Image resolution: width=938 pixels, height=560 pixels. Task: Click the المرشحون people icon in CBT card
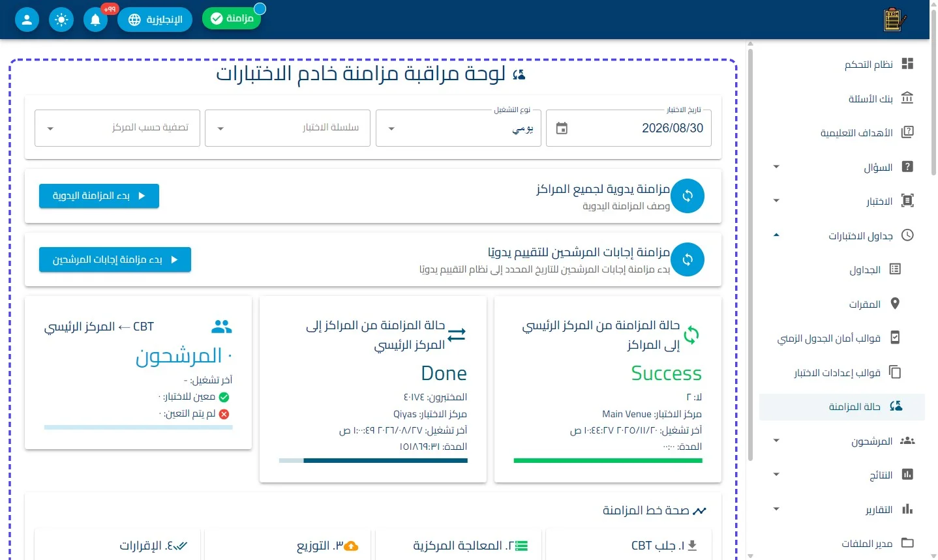click(x=222, y=327)
